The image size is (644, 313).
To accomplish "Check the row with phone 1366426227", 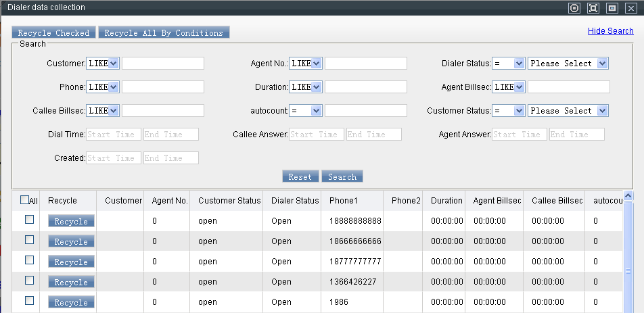I will coord(29,281).
